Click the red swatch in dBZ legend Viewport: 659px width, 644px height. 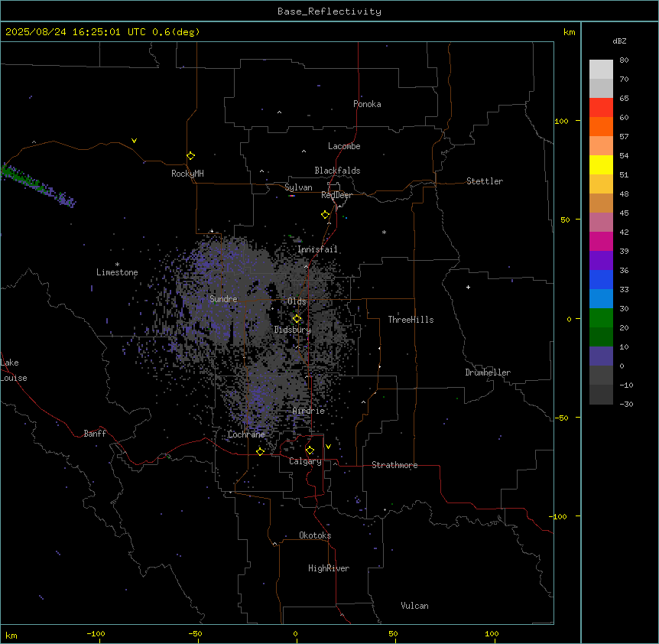pos(601,108)
